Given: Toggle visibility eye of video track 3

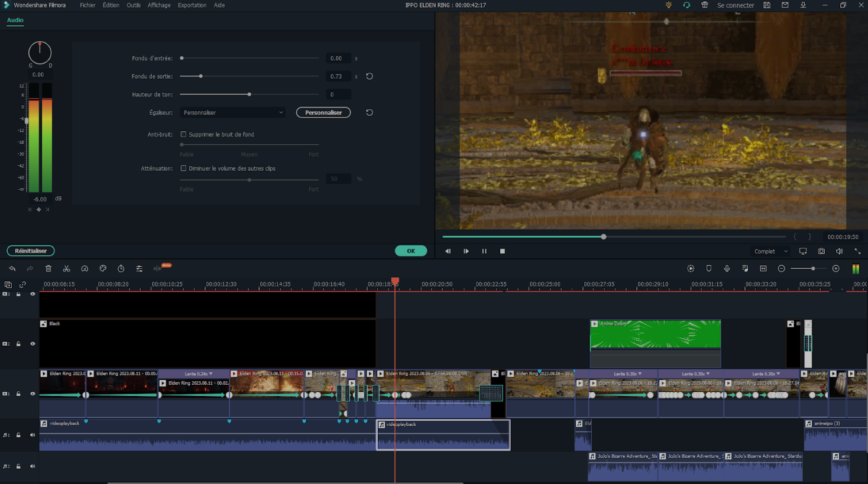Looking at the screenshot, I should [x=33, y=294].
